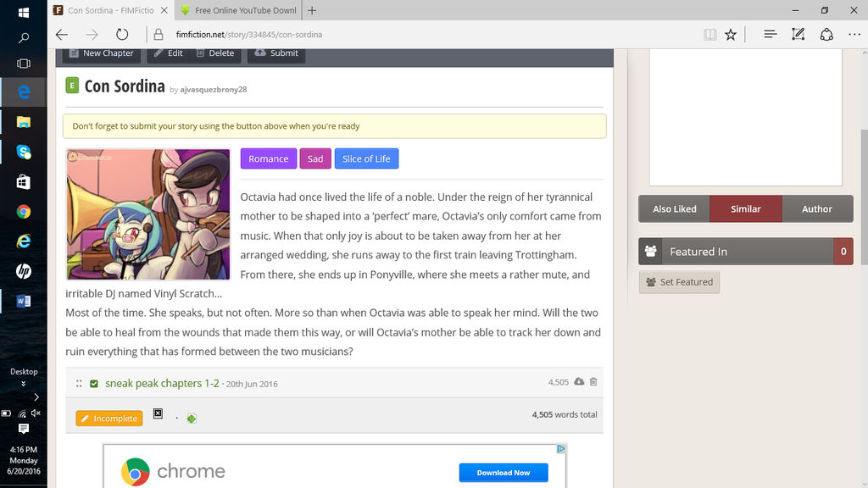The height and width of the screenshot is (488, 868).
Task: Click the X box icon beside Incomplete
Action: pos(158,413)
